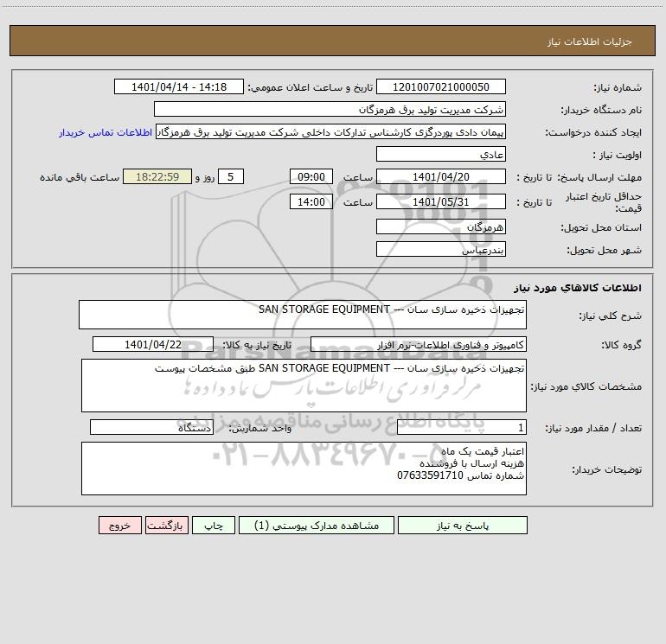Click request creator field پیمان دادی پوردرگزی

pos(331,131)
